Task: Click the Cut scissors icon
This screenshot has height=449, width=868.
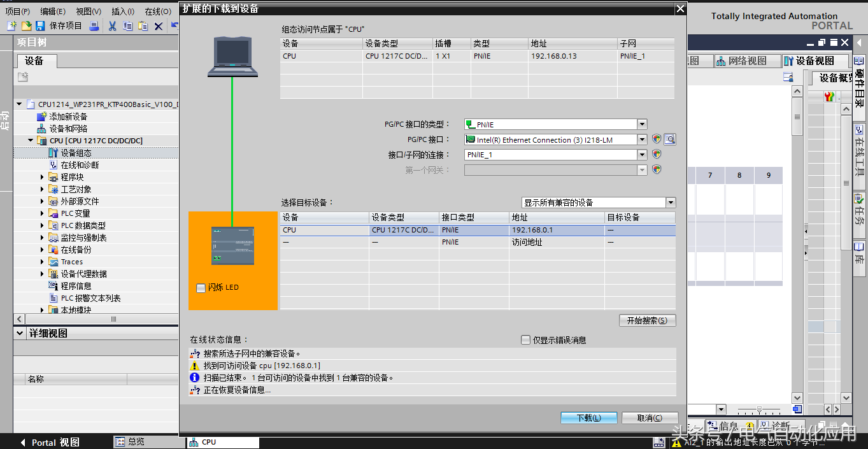Action: [113, 26]
